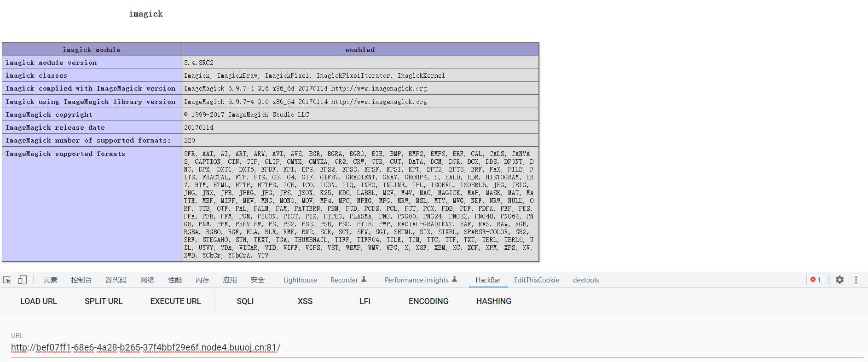This screenshot has height=362, width=868.
Task: Open the SQLI dropdown in HackBar
Action: [245, 301]
